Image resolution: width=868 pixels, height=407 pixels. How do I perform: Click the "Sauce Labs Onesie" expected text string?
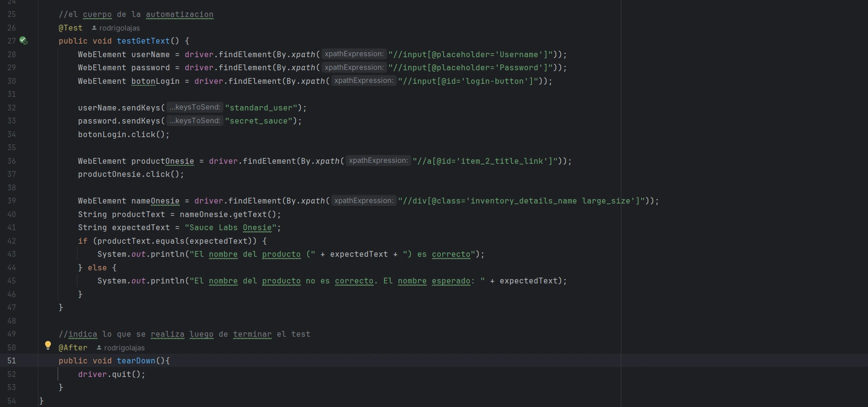(230, 228)
